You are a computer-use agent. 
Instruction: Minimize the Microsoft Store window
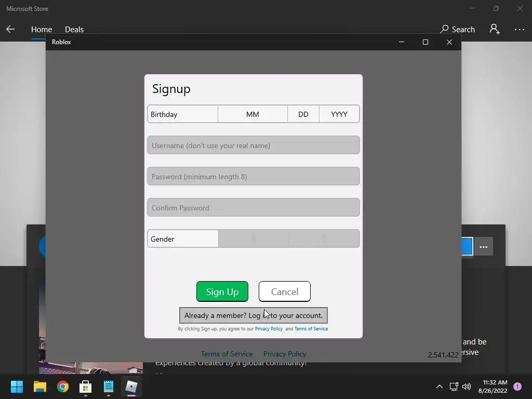click(x=472, y=8)
